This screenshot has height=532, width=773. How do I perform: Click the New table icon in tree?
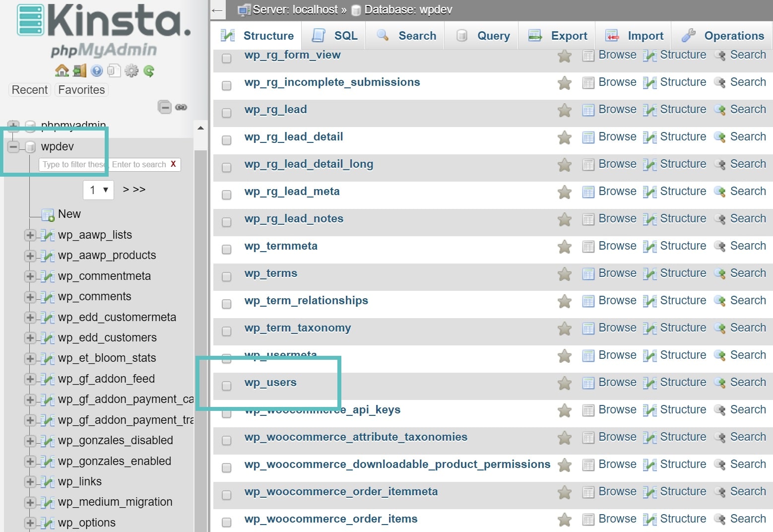pyautogui.click(x=48, y=215)
